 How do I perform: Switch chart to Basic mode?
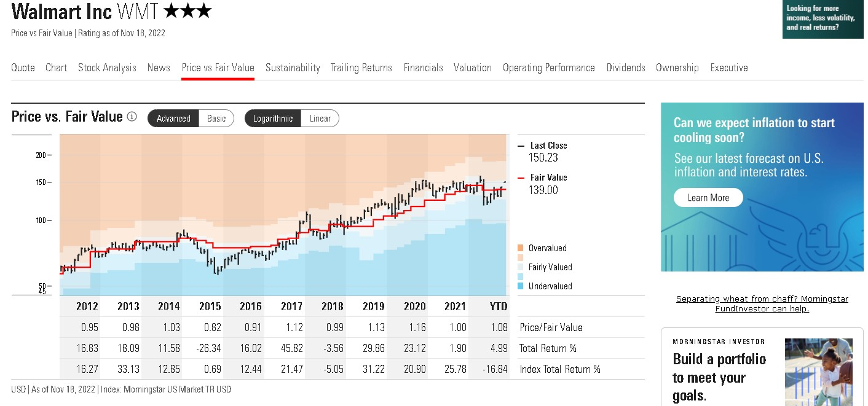tap(216, 119)
